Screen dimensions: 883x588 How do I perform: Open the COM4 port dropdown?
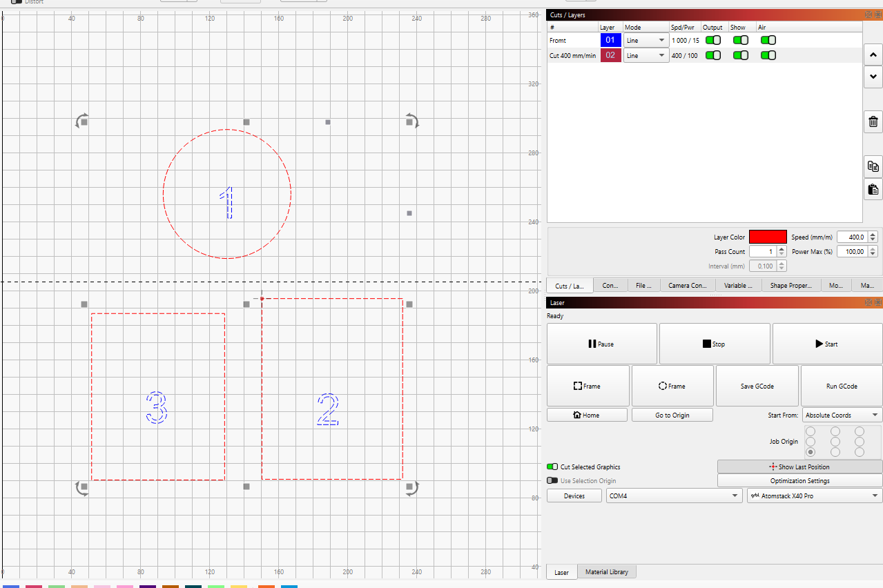pos(674,496)
